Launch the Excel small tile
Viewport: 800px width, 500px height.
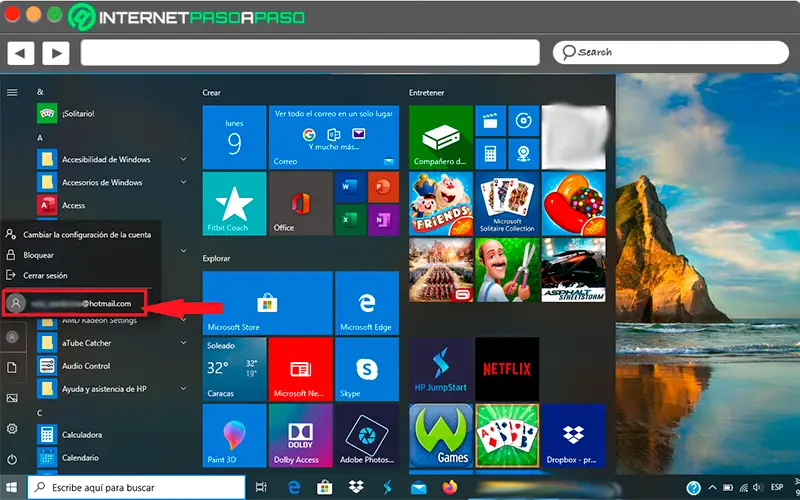[350, 220]
